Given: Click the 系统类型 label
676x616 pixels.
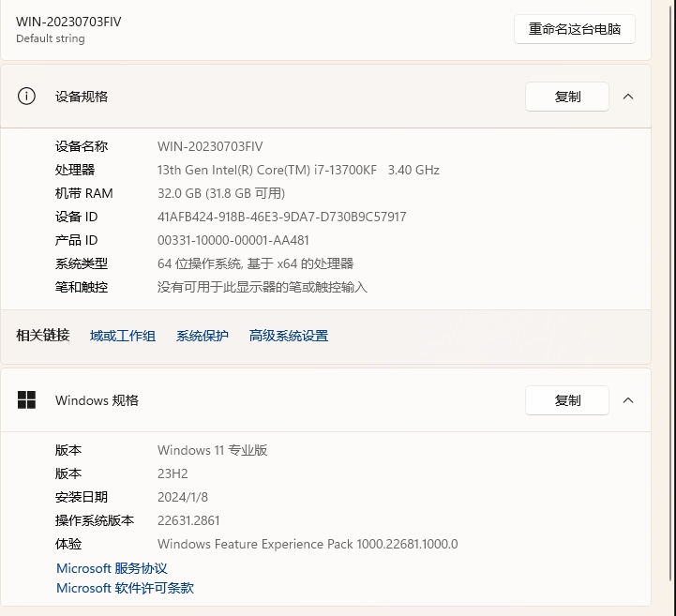Looking at the screenshot, I should [x=82, y=263].
